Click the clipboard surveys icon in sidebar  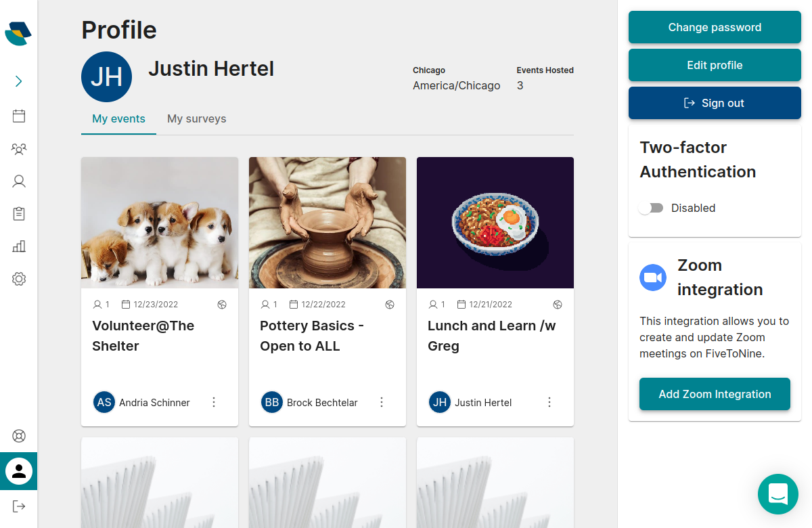19,214
